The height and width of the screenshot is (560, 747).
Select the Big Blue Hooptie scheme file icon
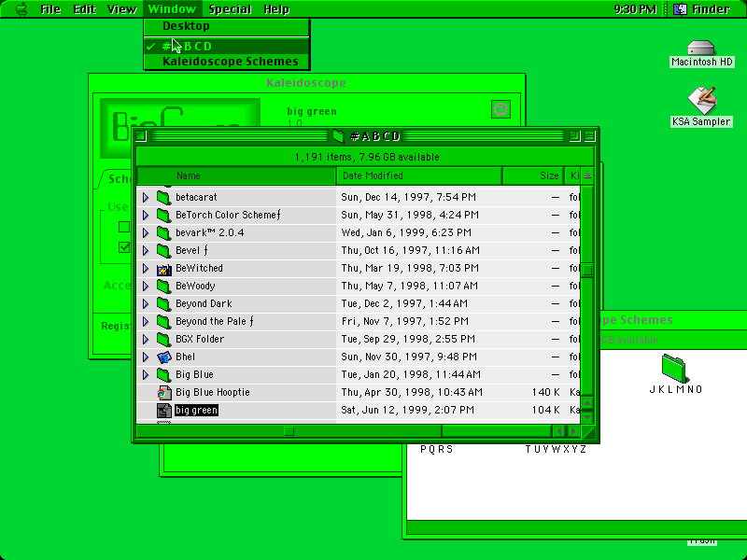tap(164, 393)
